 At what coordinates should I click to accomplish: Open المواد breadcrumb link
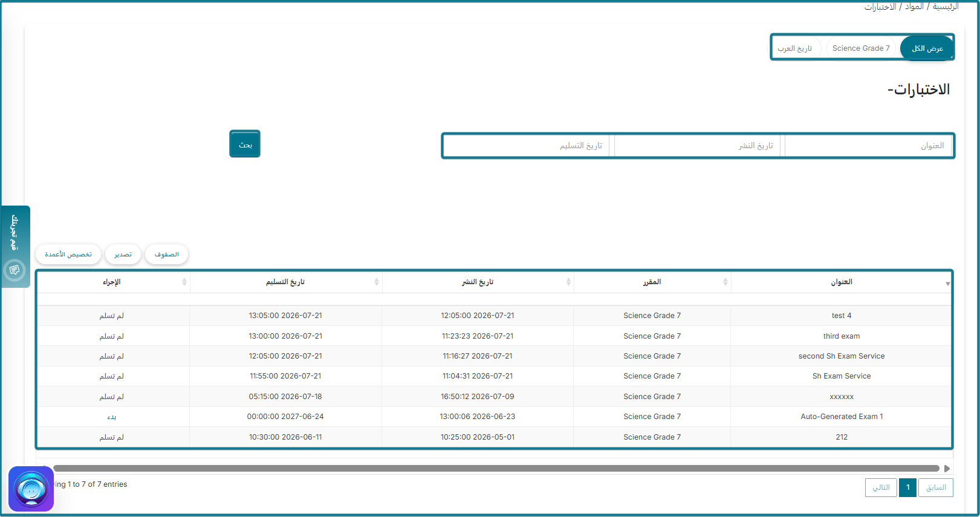pyautogui.click(x=914, y=7)
